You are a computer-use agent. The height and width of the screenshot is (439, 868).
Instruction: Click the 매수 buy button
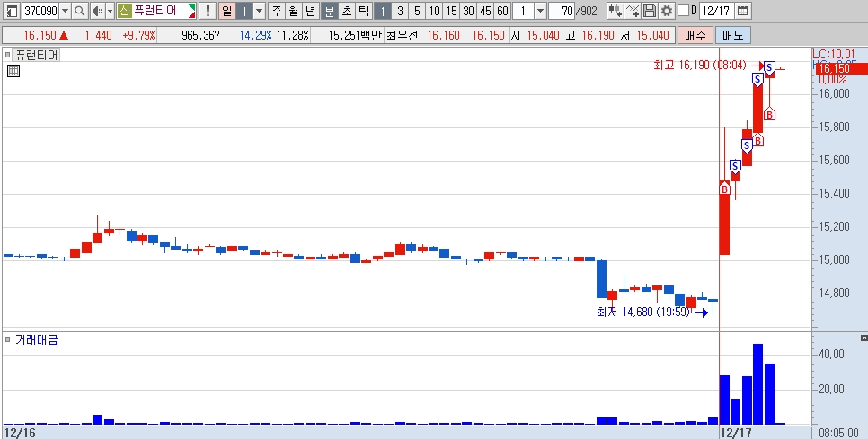(x=695, y=35)
